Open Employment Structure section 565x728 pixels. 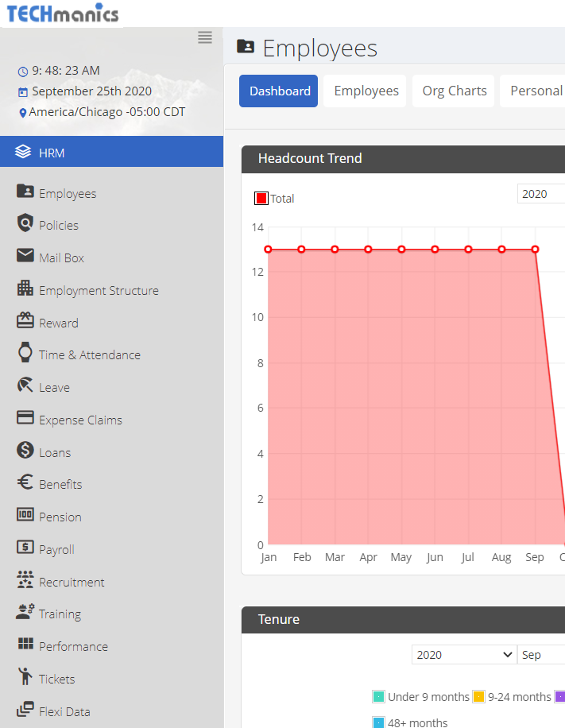pyautogui.click(x=99, y=291)
